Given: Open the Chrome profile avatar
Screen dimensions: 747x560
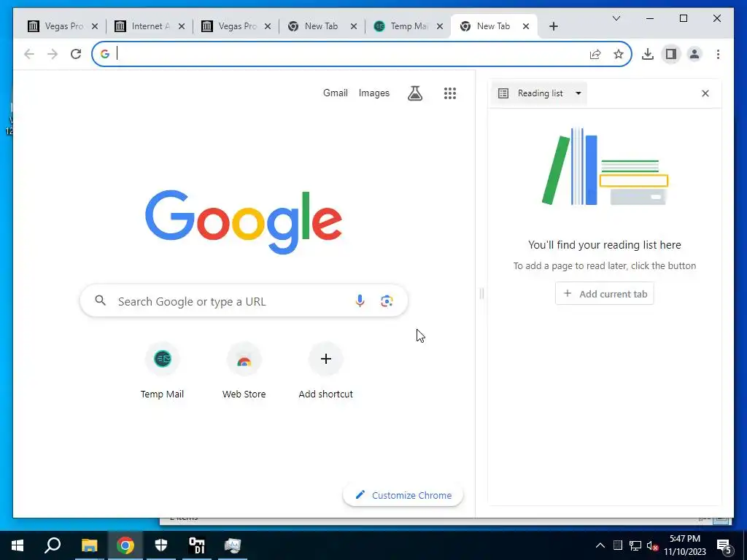Looking at the screenshot, I should 694,54.
